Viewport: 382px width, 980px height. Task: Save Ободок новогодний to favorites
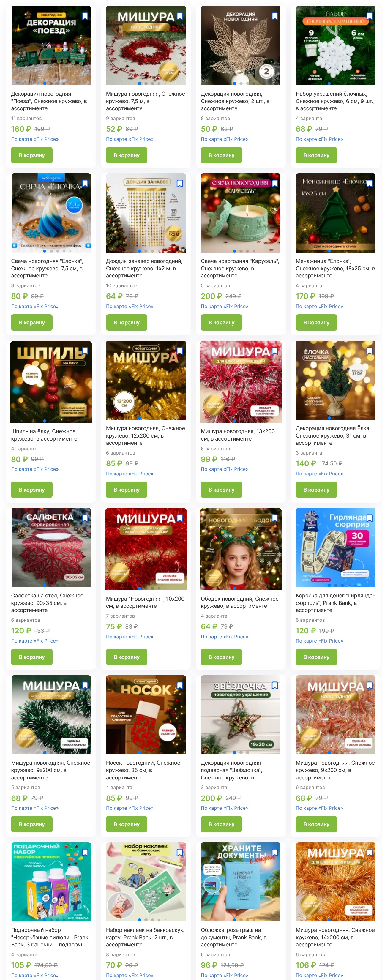[x=275, y=518]
